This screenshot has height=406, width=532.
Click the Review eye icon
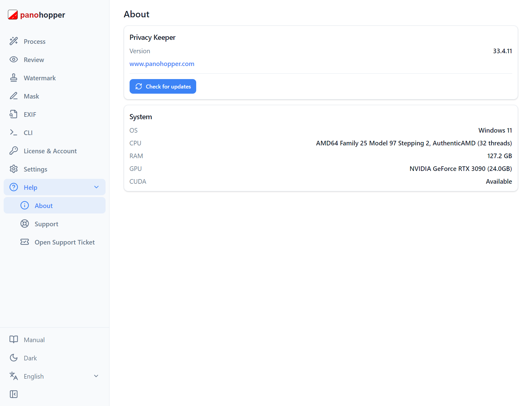pyautogui.click(x=14, y=59)
